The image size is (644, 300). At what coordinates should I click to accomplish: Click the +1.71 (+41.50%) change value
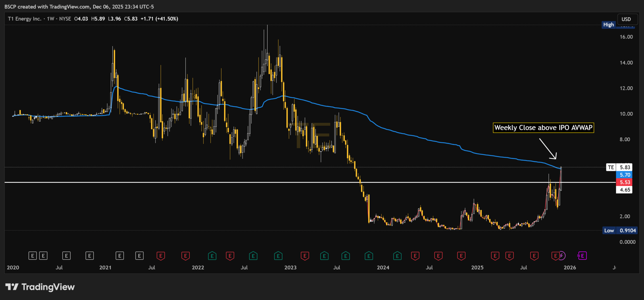pyautogui.click(x=159, y=19)
